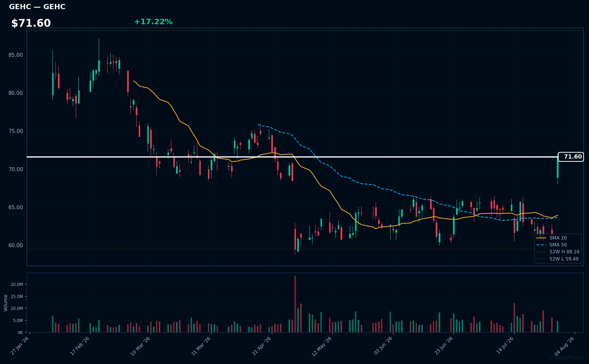Click the 12 May '26 date label
This screenshot has height=364, width=589.
coord(321,346)
